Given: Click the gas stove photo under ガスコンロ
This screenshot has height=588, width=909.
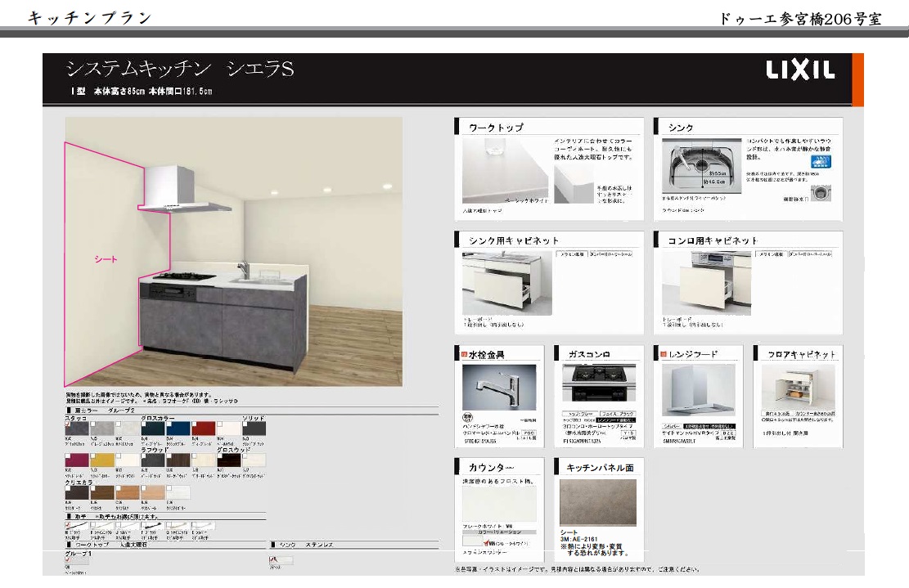Looking at the screenshot, I should click(x=599, y=383).
